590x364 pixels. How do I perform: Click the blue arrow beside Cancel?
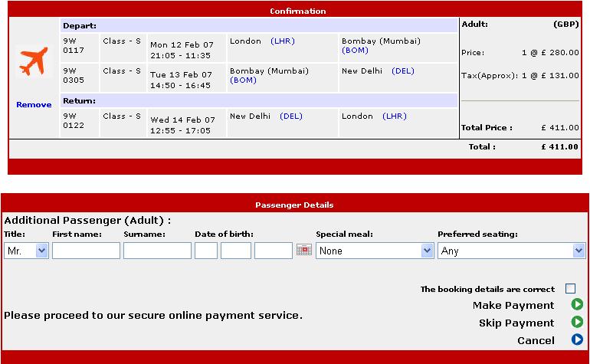pyautogui.click(x=577, y=340)
